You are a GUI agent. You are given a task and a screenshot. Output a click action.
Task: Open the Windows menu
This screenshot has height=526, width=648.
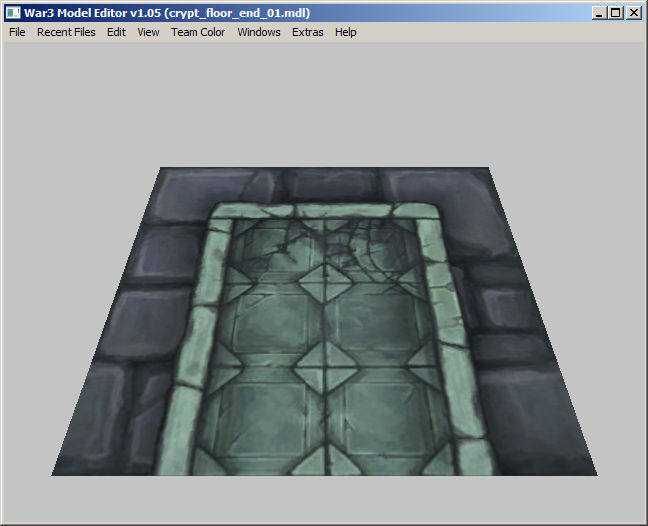259,32
